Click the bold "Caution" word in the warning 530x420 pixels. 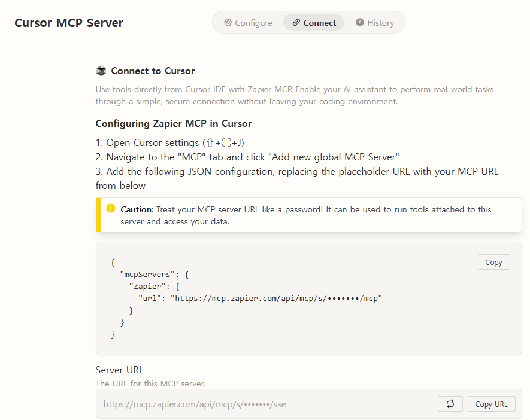coord(137,209)
